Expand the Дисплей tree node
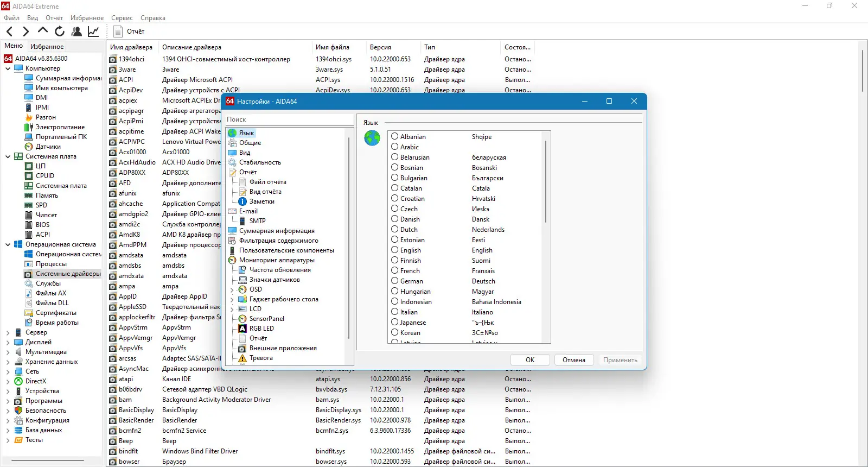Screen dimensions: 868x467 coord(8,342)
